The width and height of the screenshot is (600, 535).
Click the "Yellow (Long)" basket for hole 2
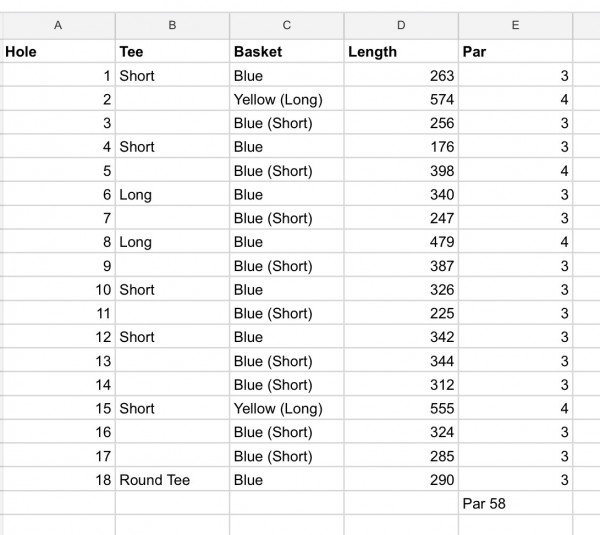click(x=287, y=100)
